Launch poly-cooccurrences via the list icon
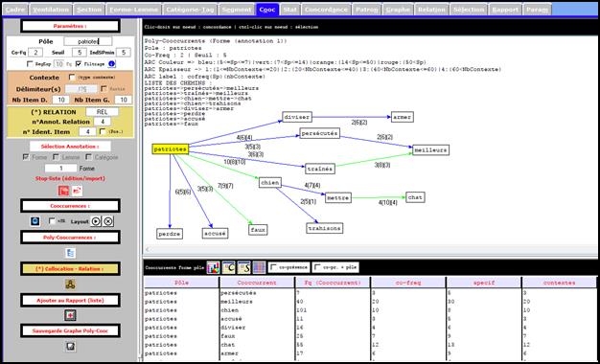This screenshot has height=364, width=600. (x=70, y=253)
